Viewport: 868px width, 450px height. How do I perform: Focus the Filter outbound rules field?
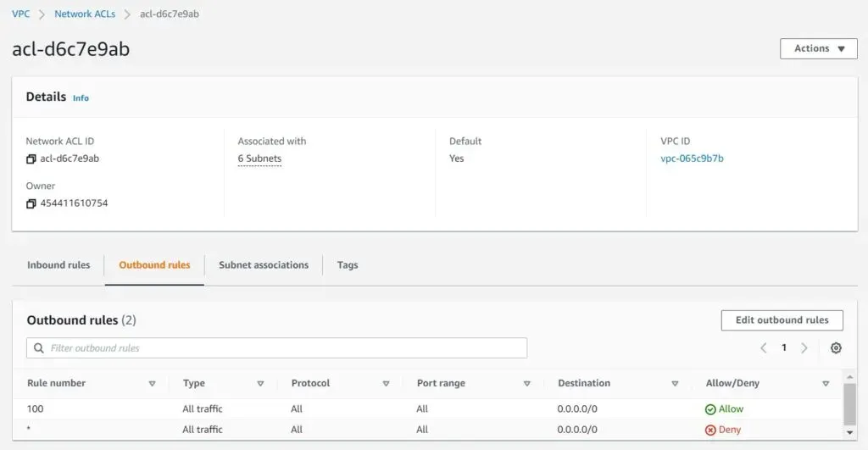click(277, 347)
